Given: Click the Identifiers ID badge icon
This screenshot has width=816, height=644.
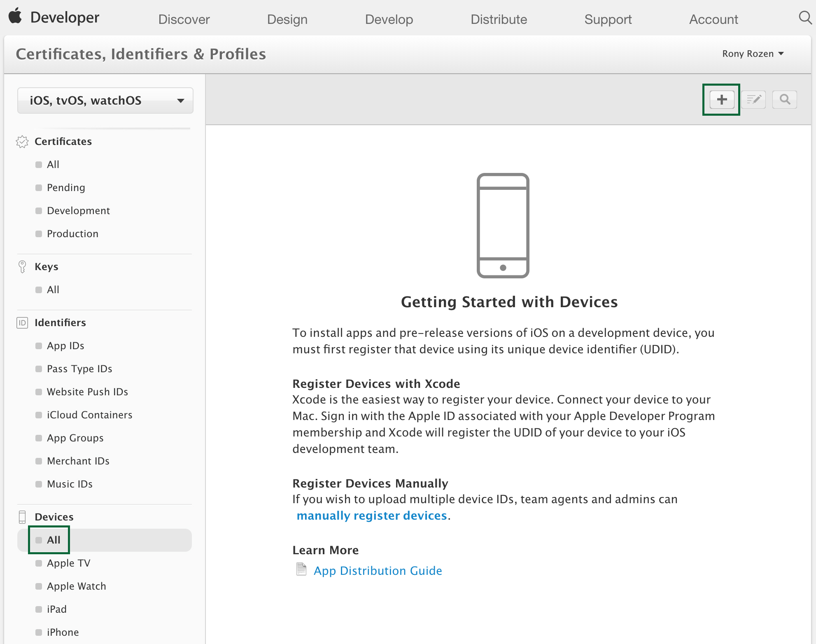Looking at the screenshot, I should click(x=22, y=323).
